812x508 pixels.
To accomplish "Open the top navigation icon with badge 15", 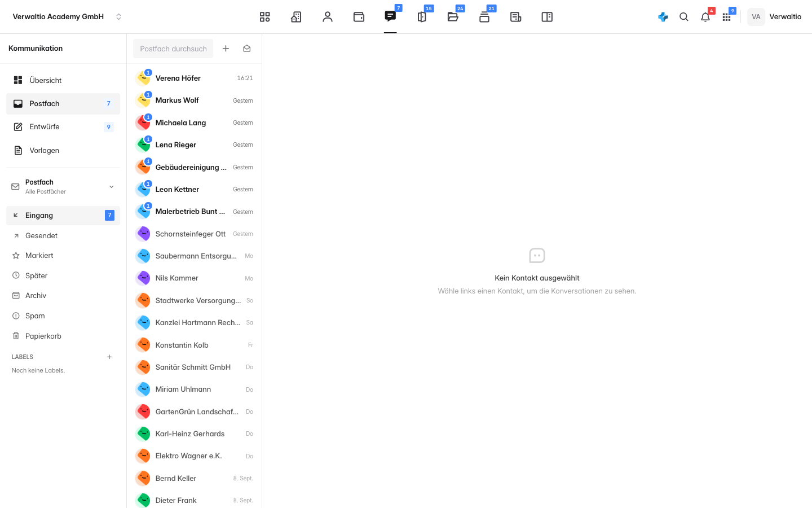I will (422, 17).
